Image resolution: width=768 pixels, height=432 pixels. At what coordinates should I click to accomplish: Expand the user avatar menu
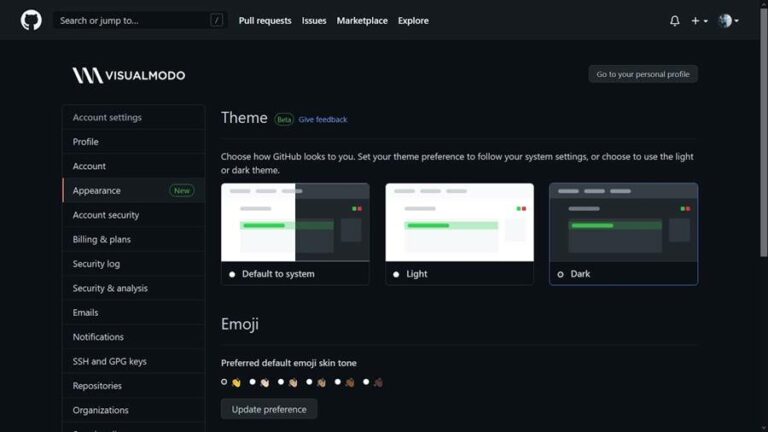[728, 21]
